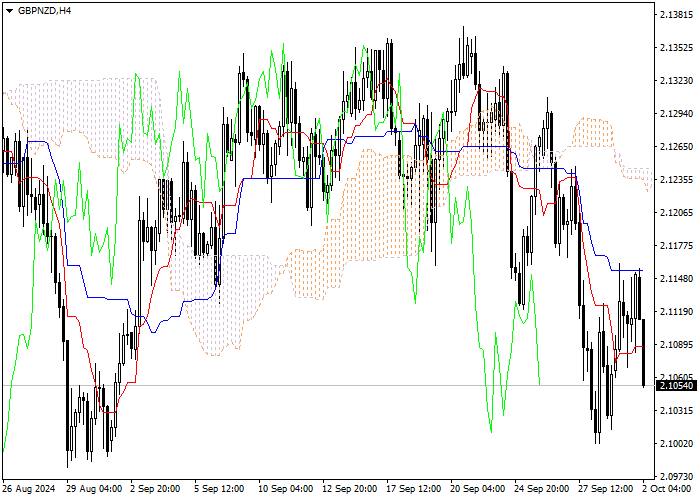The height and width of the screenshot is (500, 700).
Task: Click the 2.12355 price scale value
Action: pyautogui.click(x=677, y=180)
